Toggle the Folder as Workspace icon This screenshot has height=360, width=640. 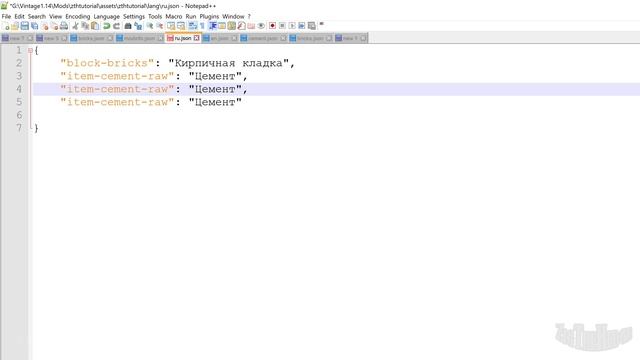pyautogui.click(x=251, y=26)
